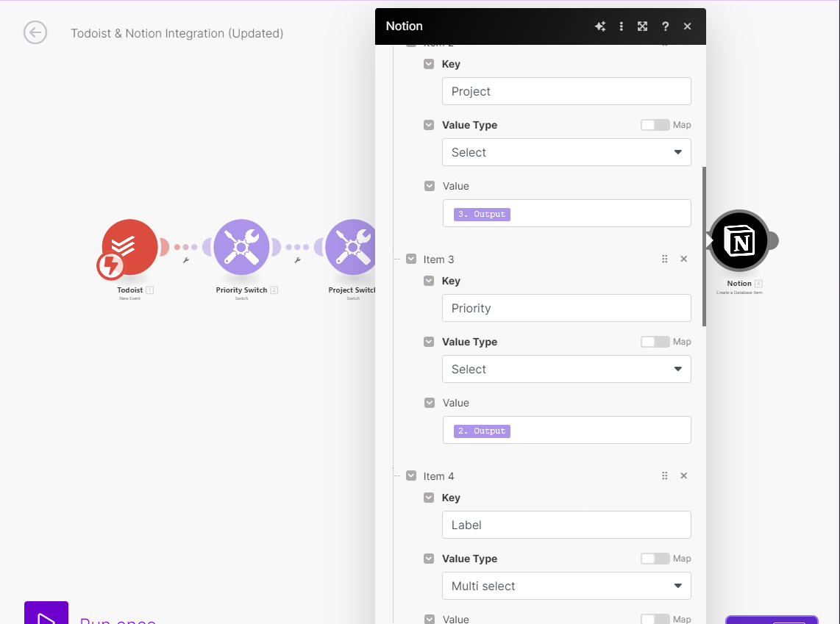Collapse the Value Type field under Item 4

[429, 559]
